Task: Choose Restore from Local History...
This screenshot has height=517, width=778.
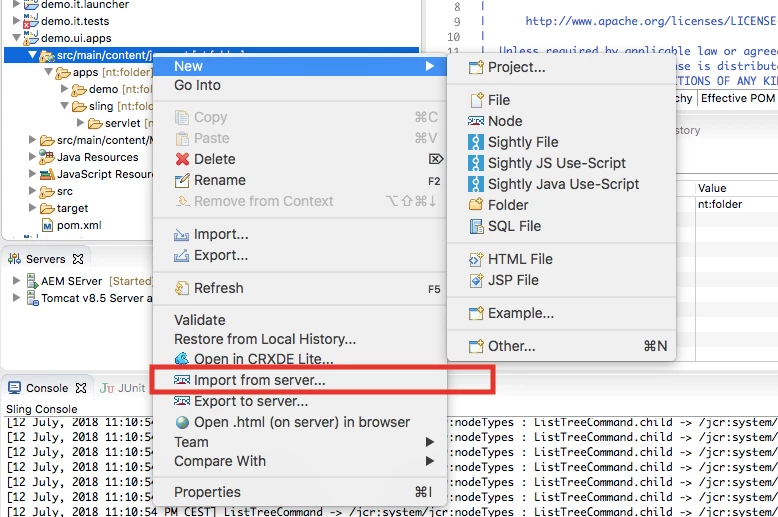Action: [x=300, y=339]
